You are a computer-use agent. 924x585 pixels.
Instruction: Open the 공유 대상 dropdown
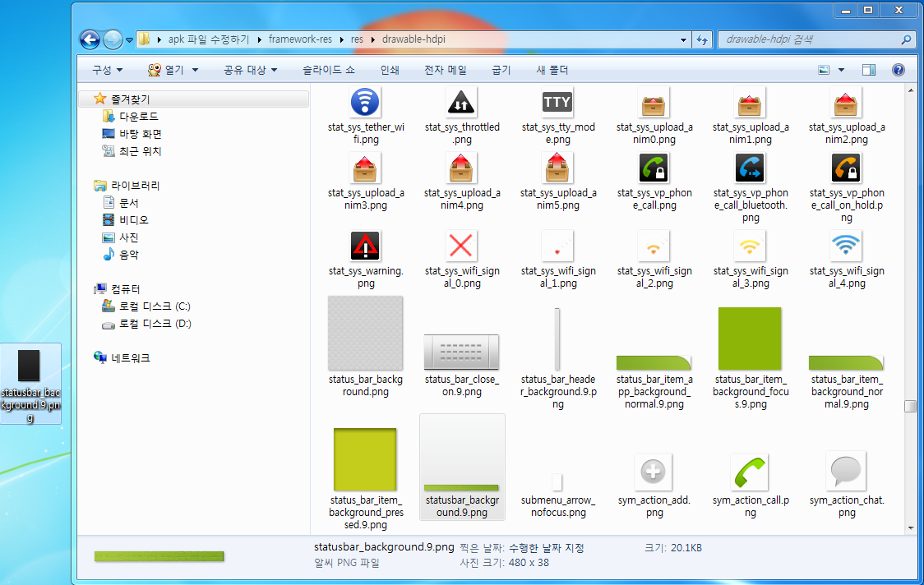click(250, 71)
